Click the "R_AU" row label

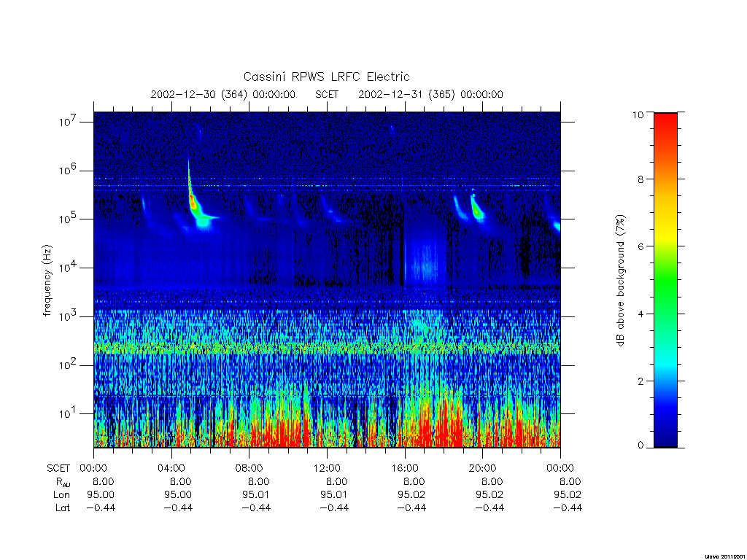pyautogui.click(x=63, y=482)
